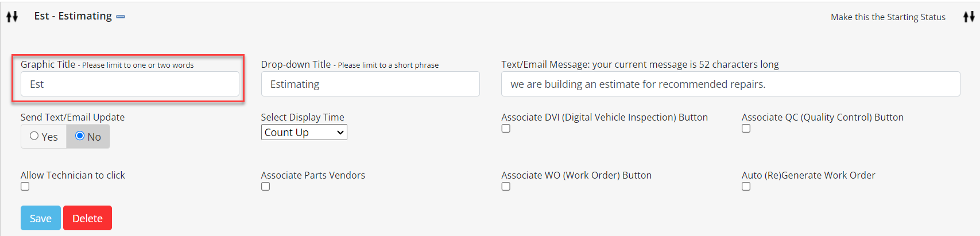Click the Est - Estimating header title
The height and width of the screenshot is (236, 980).
click(73, 16)
